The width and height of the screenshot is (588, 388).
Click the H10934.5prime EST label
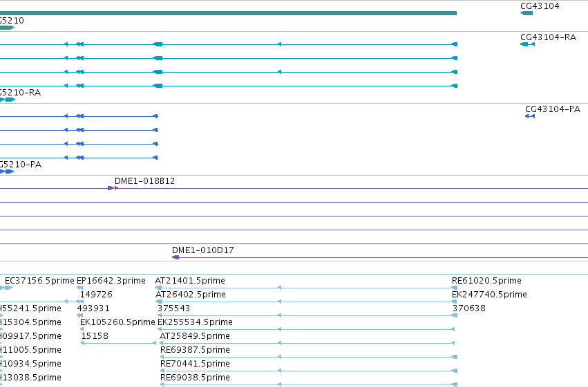[x=30, y=364]
